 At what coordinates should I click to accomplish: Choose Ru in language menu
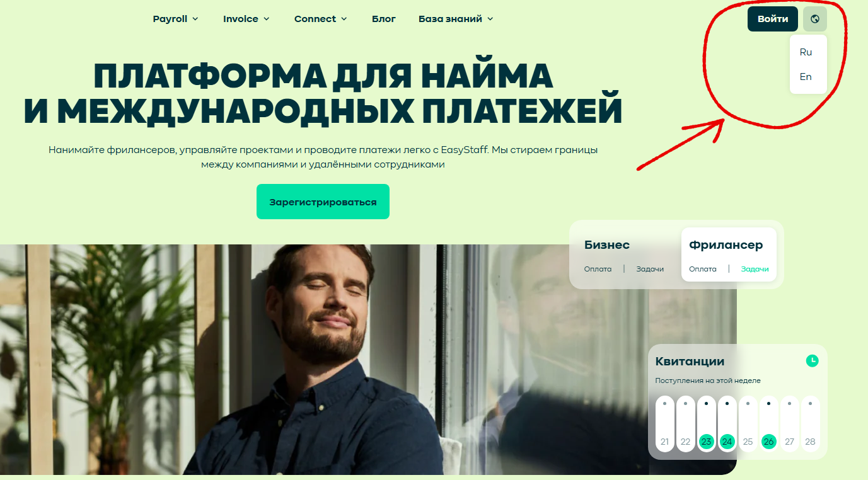coord(806,52)
